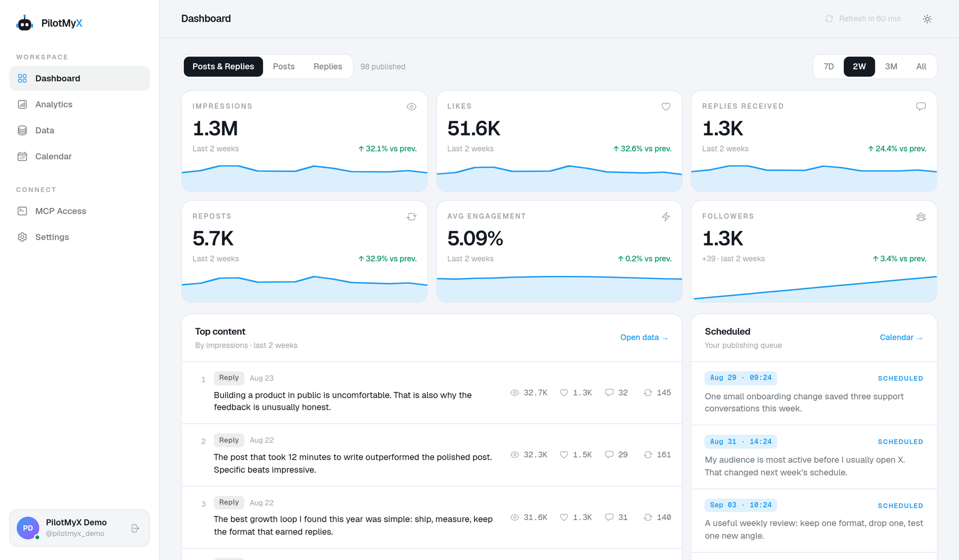
Task: Click the log out icon next to PilotMyX Demo
Action: [135, 528]
